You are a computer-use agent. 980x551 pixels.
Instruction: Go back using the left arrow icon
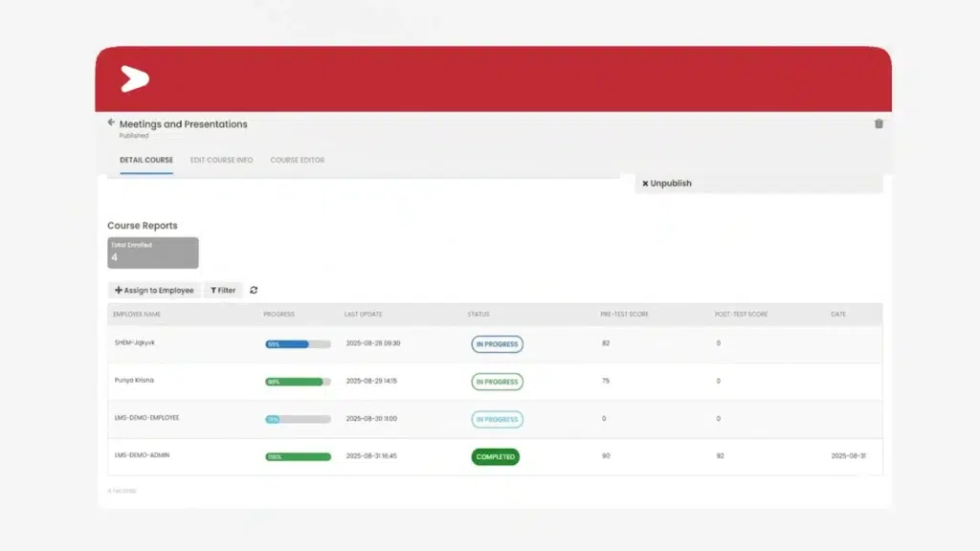pos(111,122)
